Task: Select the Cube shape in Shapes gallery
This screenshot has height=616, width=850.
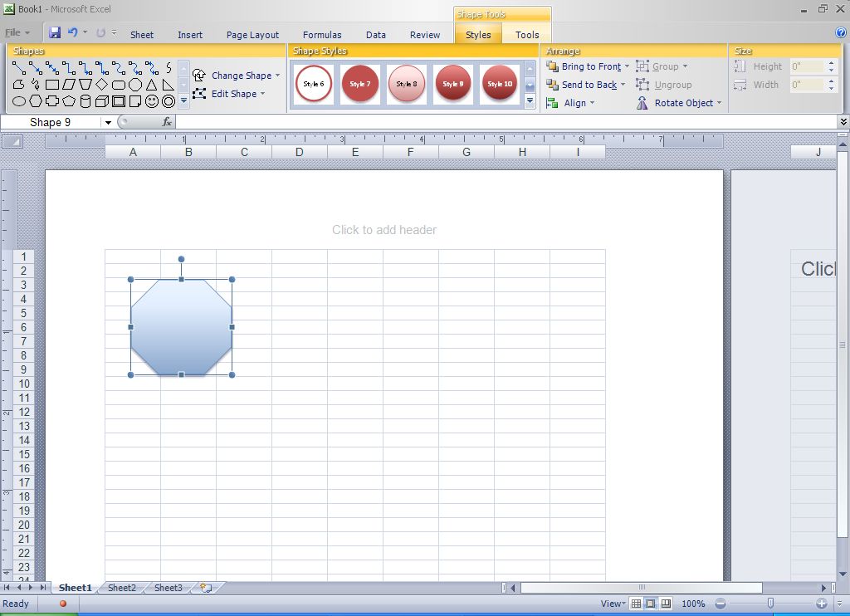Action: pos(103,100)
